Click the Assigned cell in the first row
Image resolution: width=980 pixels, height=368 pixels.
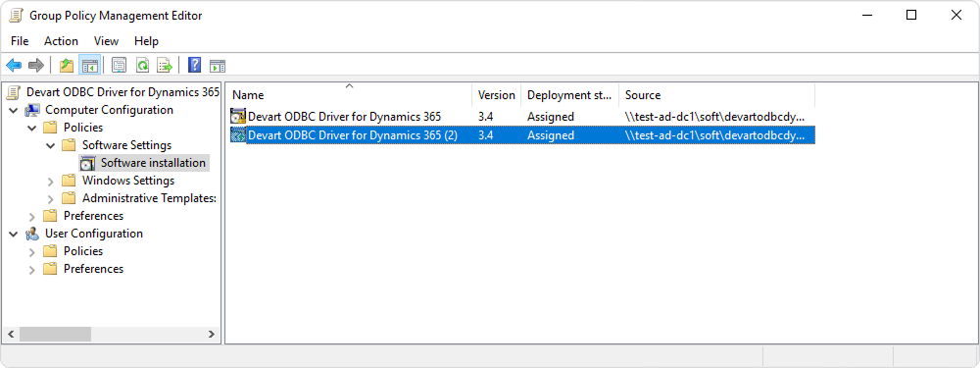(x=551, y=117)
